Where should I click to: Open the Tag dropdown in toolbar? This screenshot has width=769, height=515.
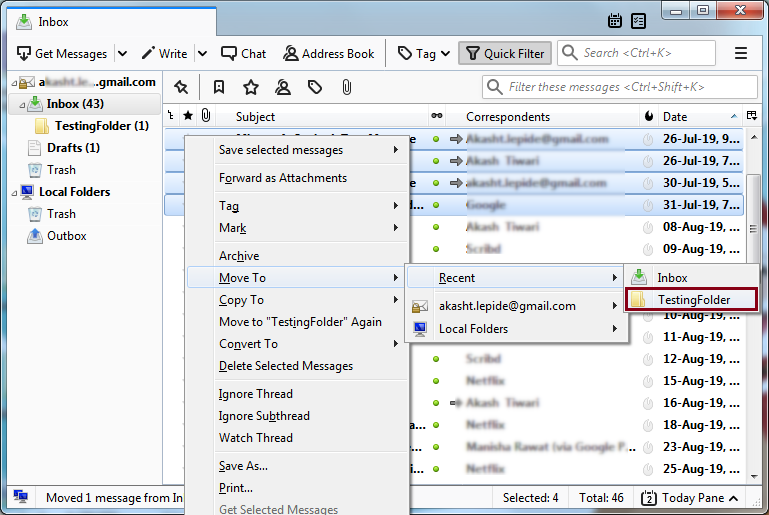pyautogui.click(x=424, y=53)
